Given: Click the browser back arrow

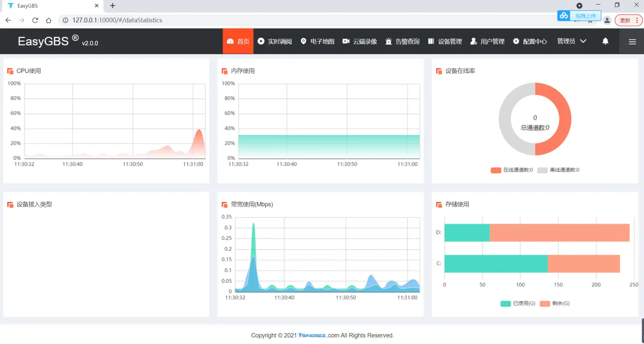Looking at the screenshot, I should click(8, 20).
